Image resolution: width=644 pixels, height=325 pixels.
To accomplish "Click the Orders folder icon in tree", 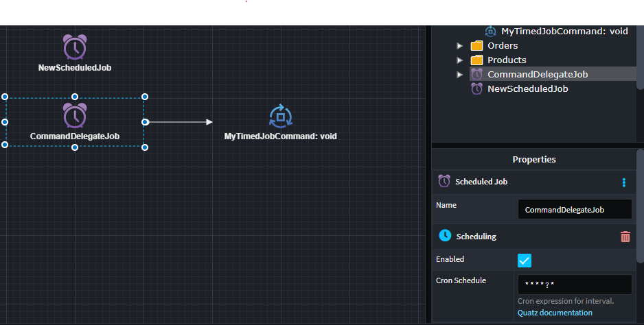I will coord(476,46).
